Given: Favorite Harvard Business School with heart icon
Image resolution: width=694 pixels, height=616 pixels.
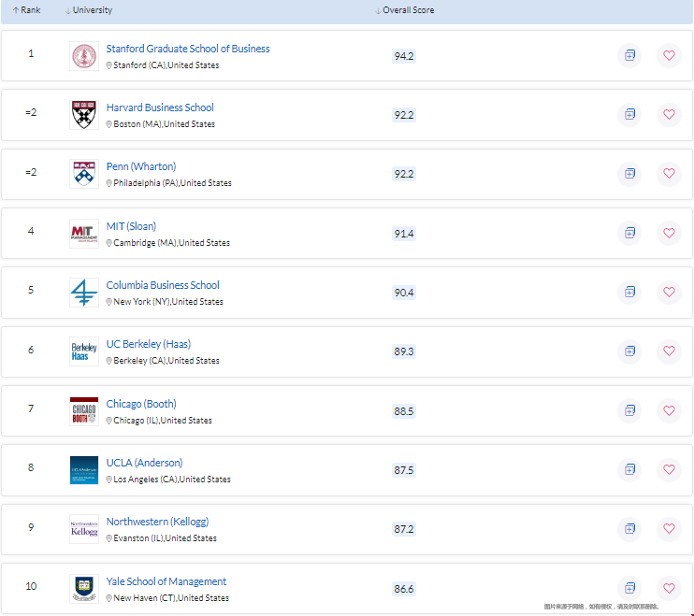Looking at the screenshot, I should coord(669,115).
